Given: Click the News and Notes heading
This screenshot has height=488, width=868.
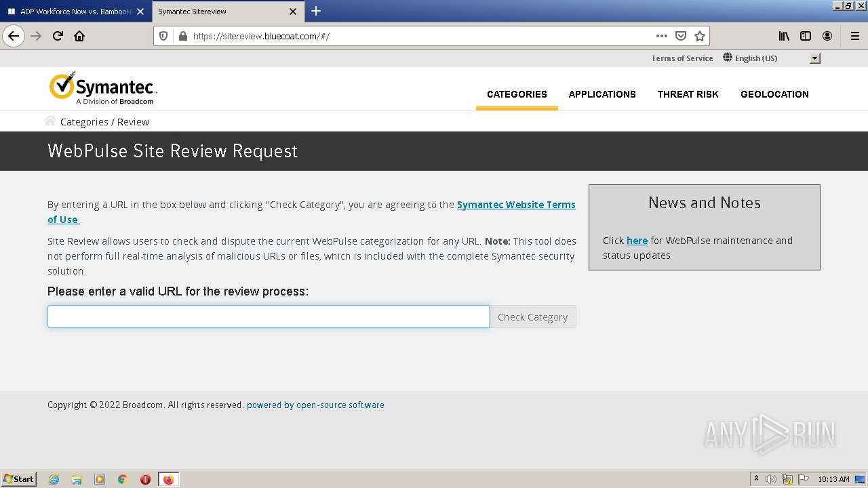Looking at the screenshot, I should 705,203.
